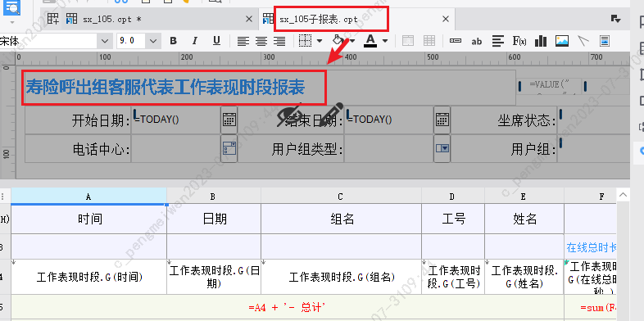This screenshot has height=321, width=644.
Task: Expand the border style options arrow
Action: point(319,41)
